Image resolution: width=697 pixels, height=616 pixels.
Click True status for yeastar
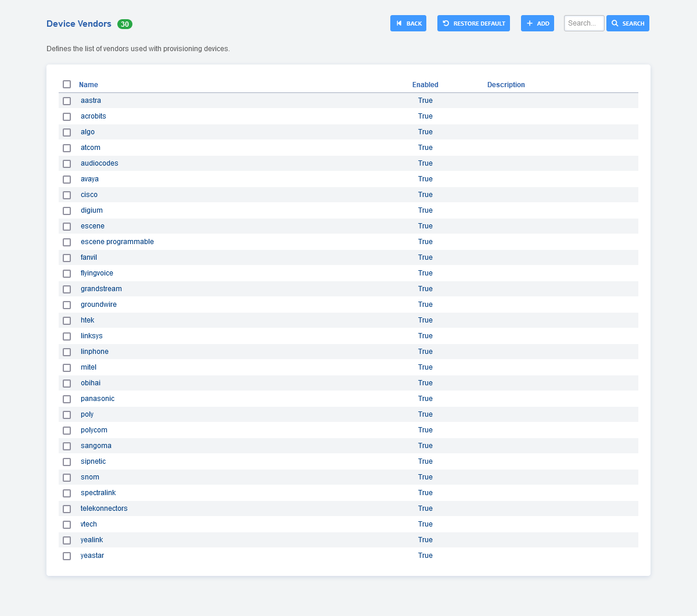pyautogui.click(x=425, y=556)
